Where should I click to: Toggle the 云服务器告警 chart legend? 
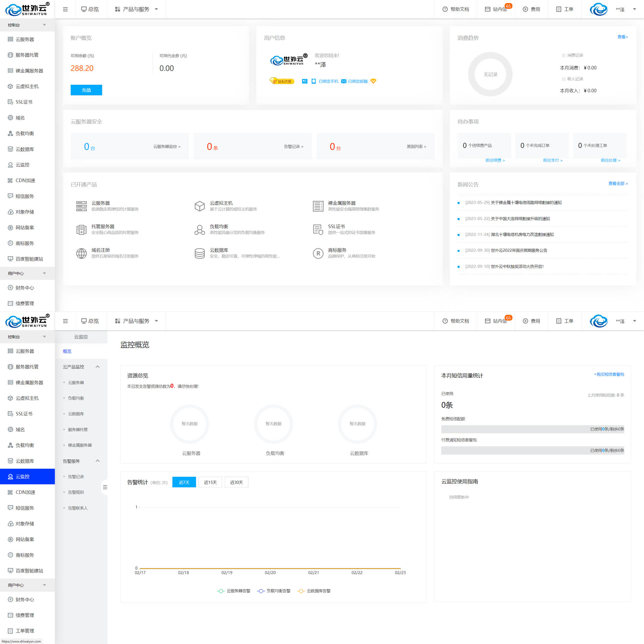[234, 591]
